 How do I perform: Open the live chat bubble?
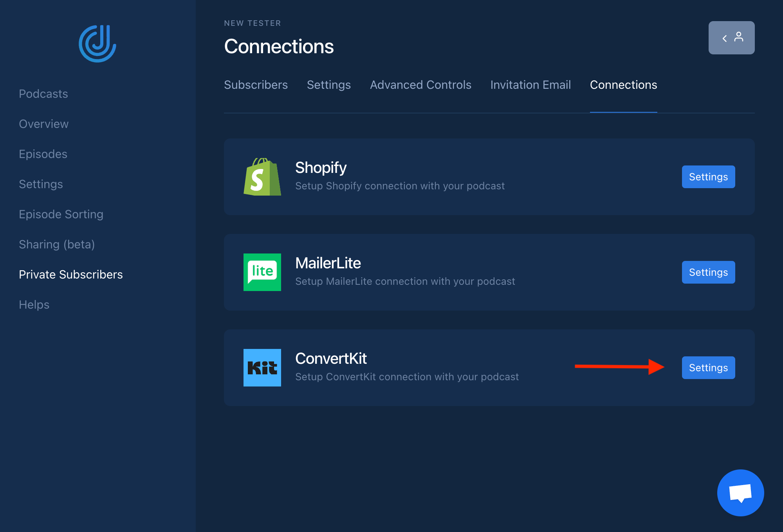[740, 493]
